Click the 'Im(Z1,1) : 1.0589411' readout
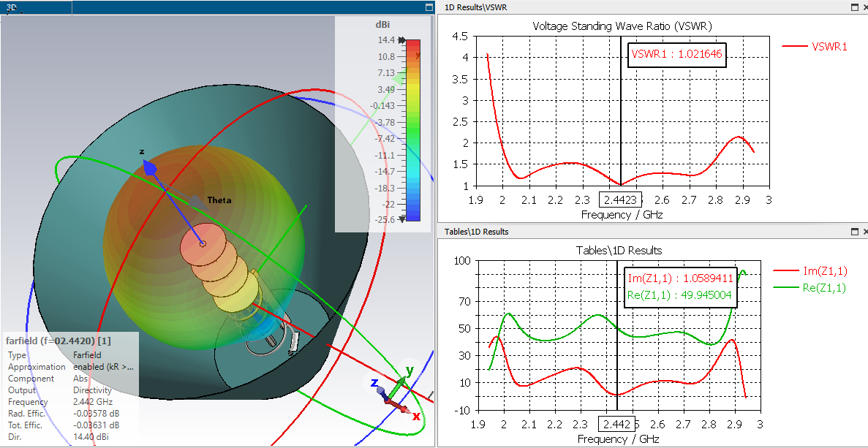This screenshot has height=448, width=868. 680,278
